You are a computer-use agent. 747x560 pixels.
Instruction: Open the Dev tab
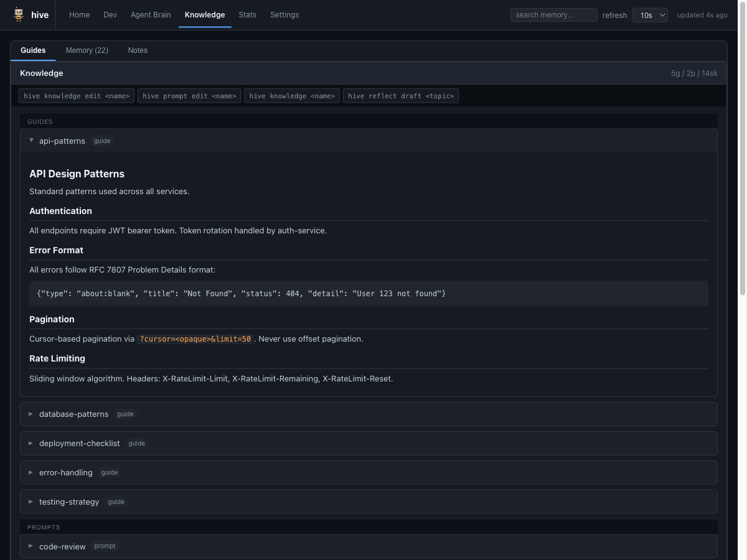click(110, 14)
